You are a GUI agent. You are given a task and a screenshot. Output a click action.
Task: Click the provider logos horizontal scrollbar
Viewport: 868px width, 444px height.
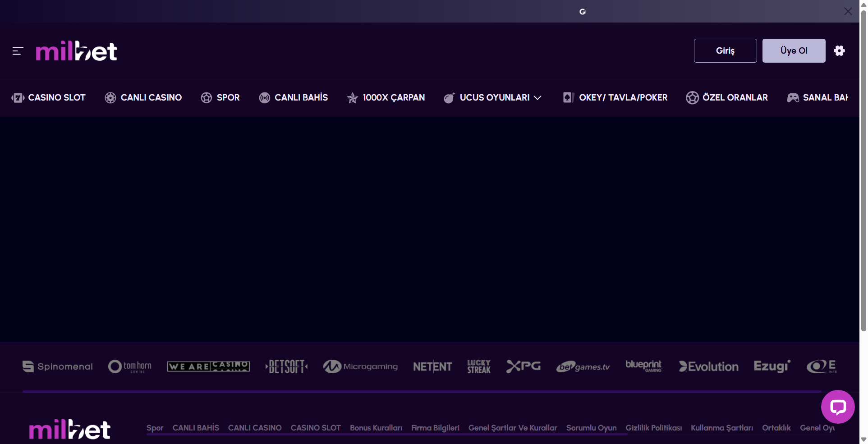(422, 391)
